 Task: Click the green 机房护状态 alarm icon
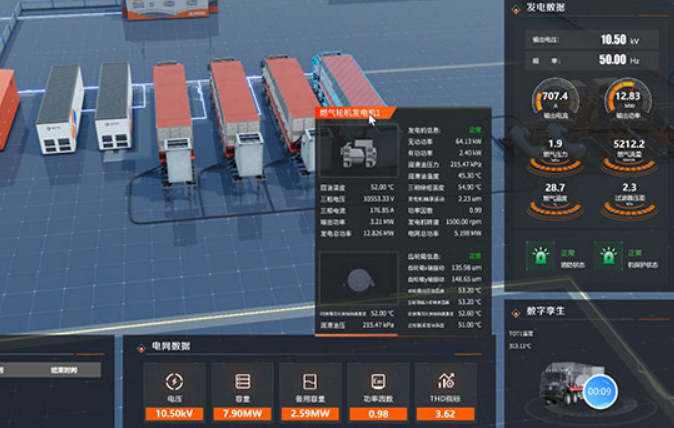tap(607, 256)
